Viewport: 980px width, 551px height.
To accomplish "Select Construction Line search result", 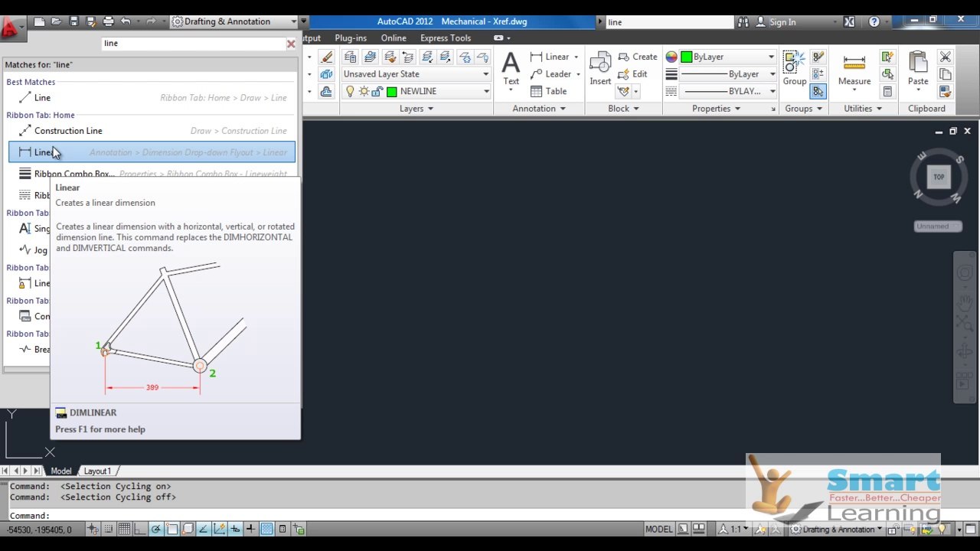I will coord(152,131).
